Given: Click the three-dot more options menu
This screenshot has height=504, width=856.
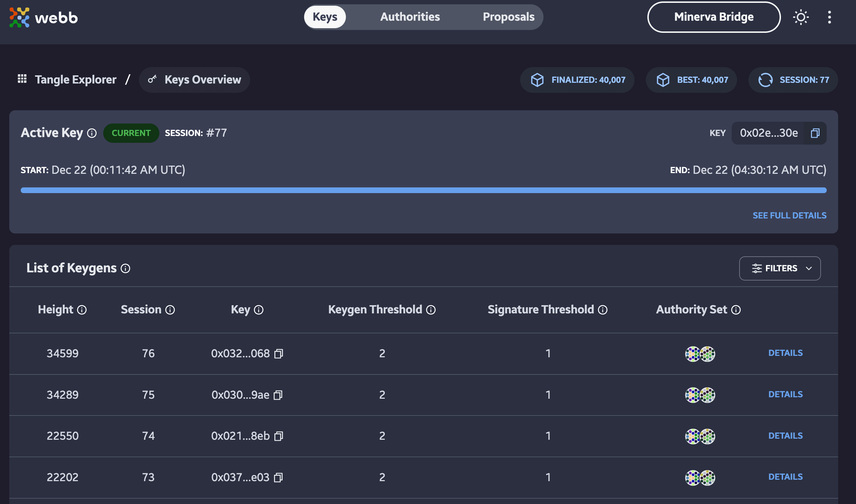Looking at the screenshot, I should [829, 17].
